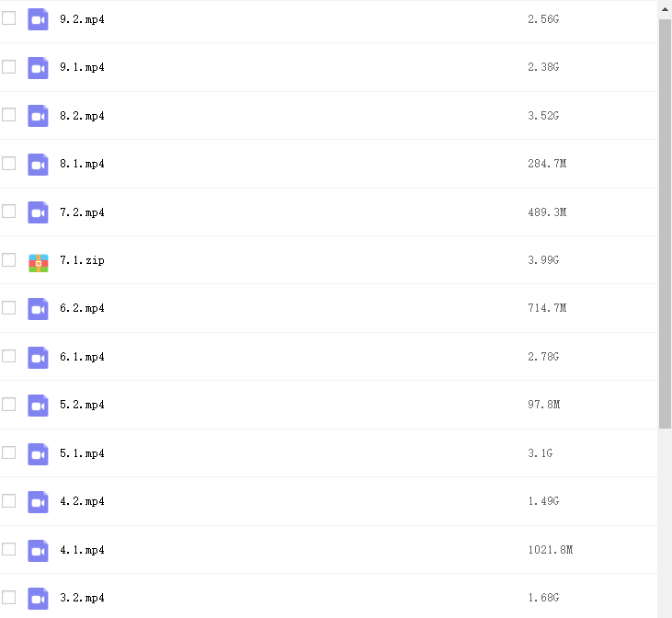Click the video icon beside 6.1.mp4
This screenshot has height=618, width=672.
(x=38, y=357)
